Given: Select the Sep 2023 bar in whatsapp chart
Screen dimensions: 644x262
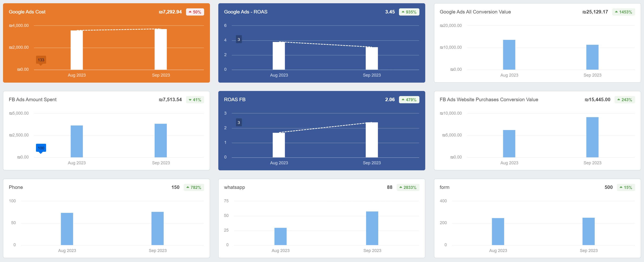Looking at the screenshot, I should pyautogui.click(x=372, y=228).
